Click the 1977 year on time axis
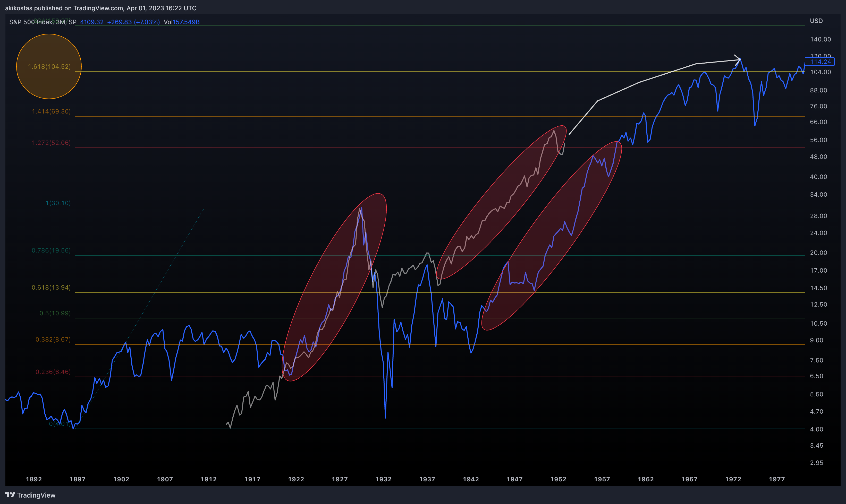The height and width of the screenshot is (504, 846). [x=777, y=479]
